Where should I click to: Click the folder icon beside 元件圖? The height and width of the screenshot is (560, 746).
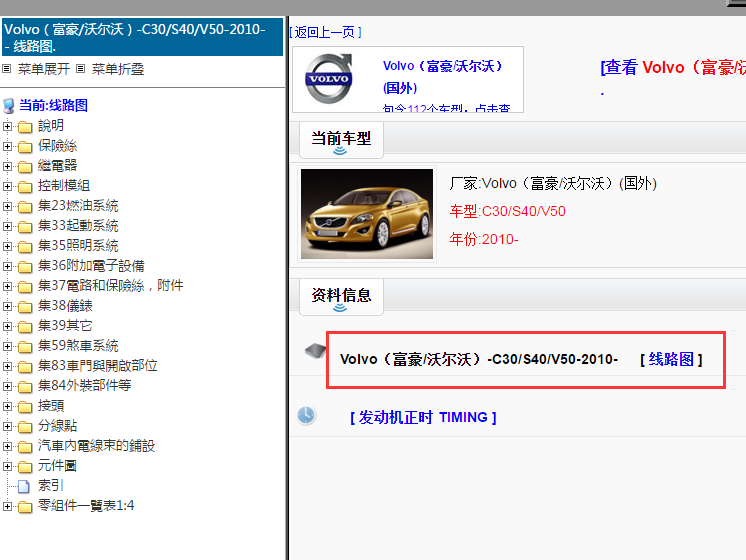tap(25, 466)
